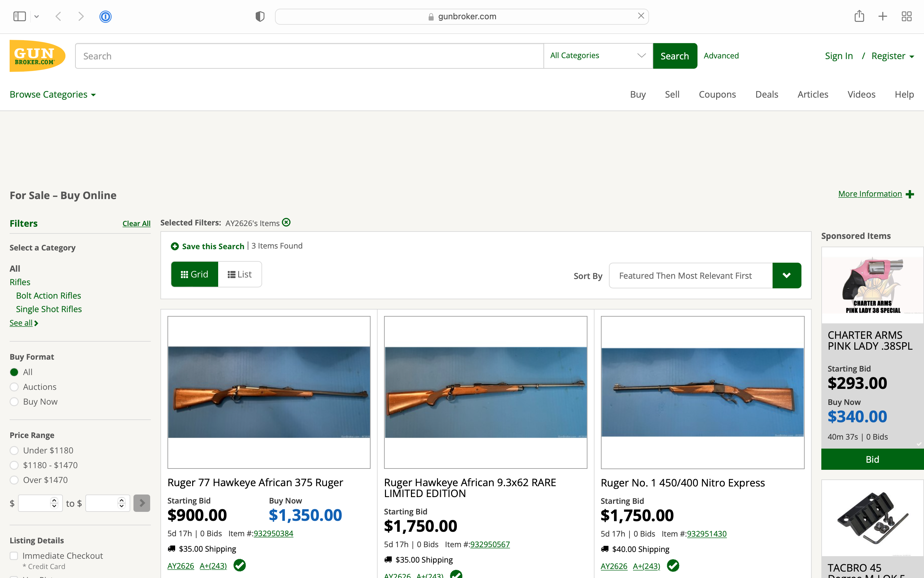Open a new tab with plus icon
This screenshot has width=924, height=578.
click(883, 16)
